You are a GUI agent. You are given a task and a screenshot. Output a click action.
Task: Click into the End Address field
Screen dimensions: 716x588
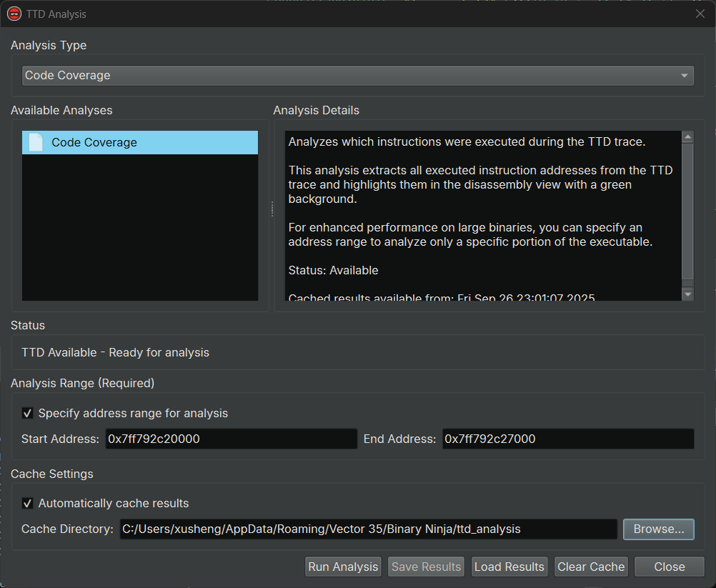567,439
